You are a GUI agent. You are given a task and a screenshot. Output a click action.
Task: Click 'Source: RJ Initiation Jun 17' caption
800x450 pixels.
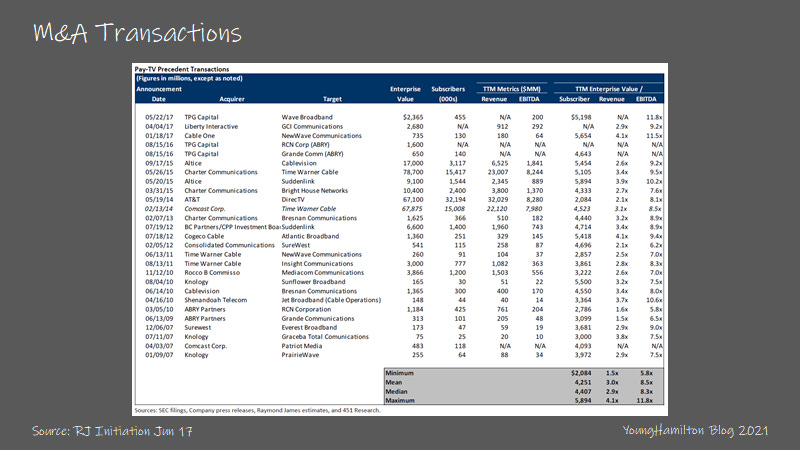[x=112, y=431]
